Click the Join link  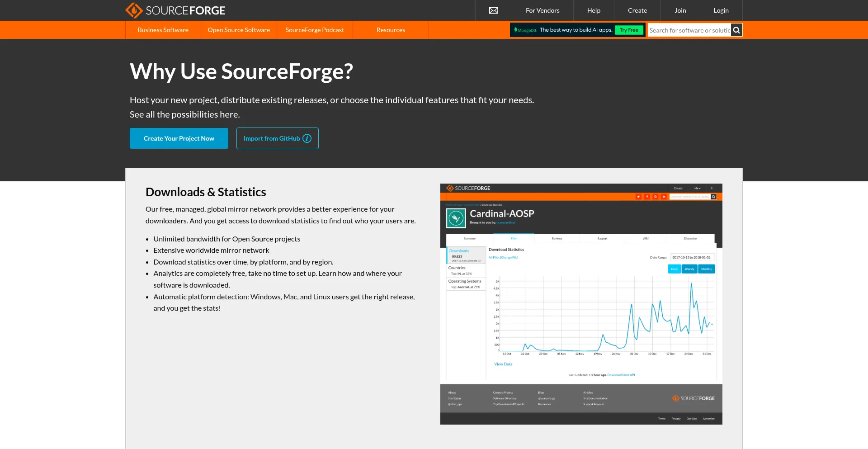click(x=680, y=10)
